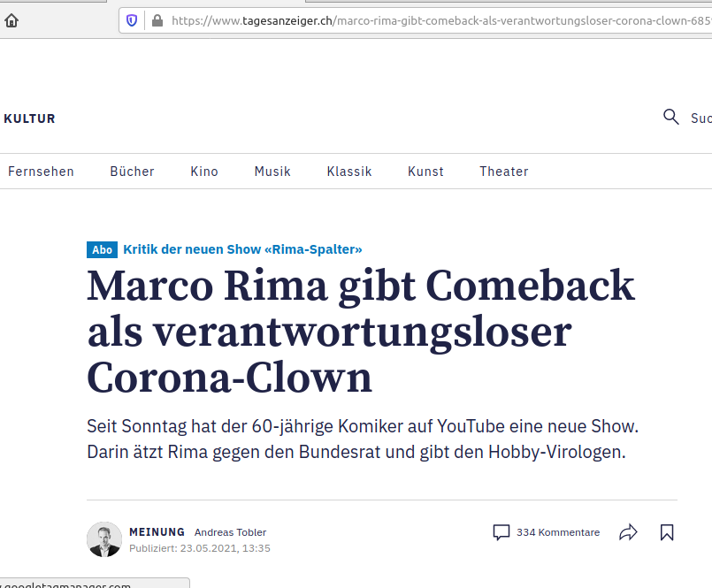Open the Theater section
This screenshot has width=712, height=588.
pyautogui.click(x=504, y=172)
